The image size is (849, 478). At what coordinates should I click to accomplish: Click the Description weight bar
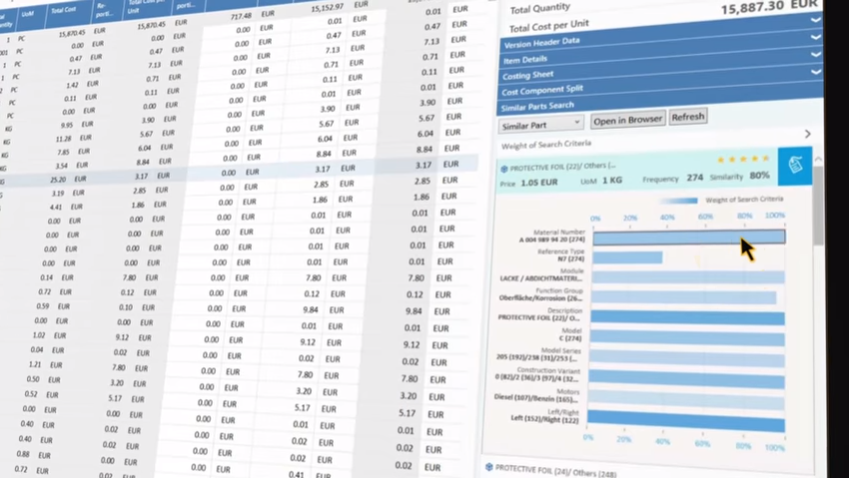click(x=687, y=318)
